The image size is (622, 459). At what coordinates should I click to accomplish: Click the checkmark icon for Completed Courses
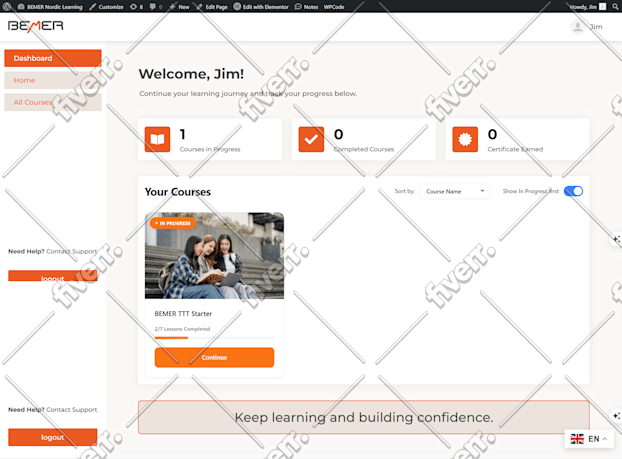[x=311, y=139]
